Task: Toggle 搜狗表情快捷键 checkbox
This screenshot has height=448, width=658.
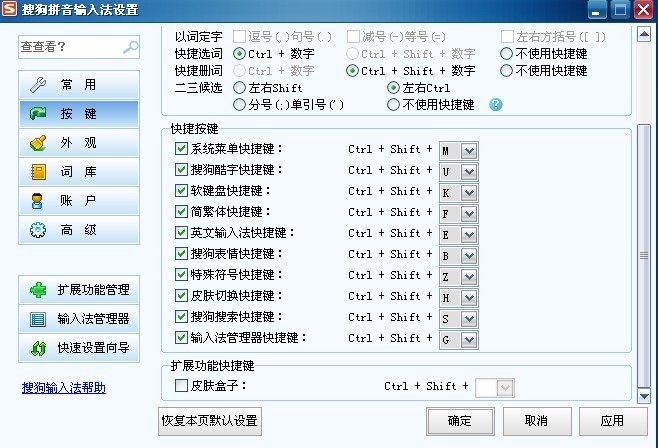Action: (x=181, y=253)
